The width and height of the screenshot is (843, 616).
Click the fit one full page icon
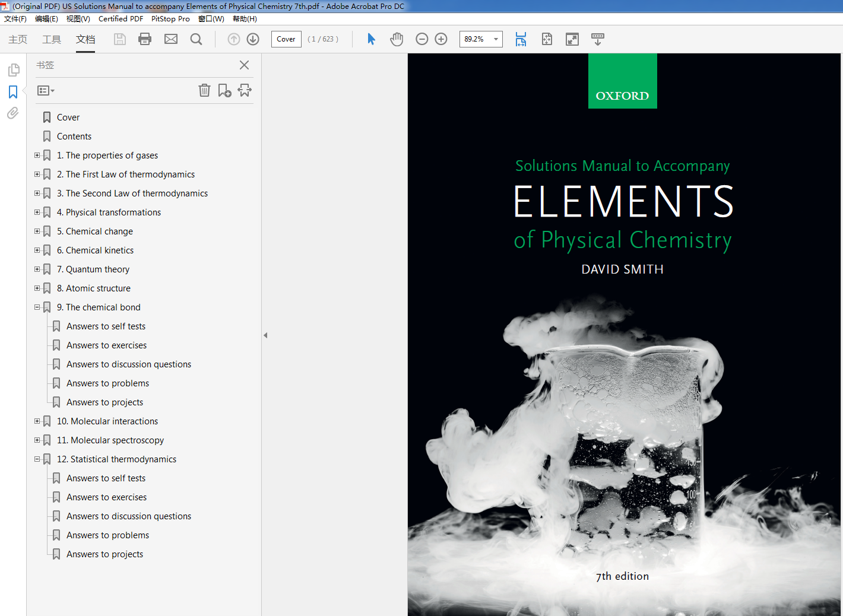547,39
